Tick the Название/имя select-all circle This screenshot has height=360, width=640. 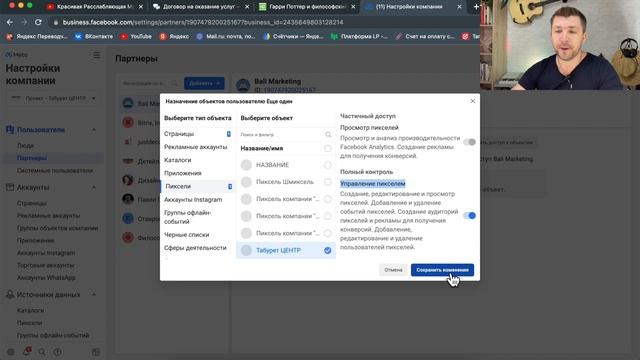(x=327, y=148)
